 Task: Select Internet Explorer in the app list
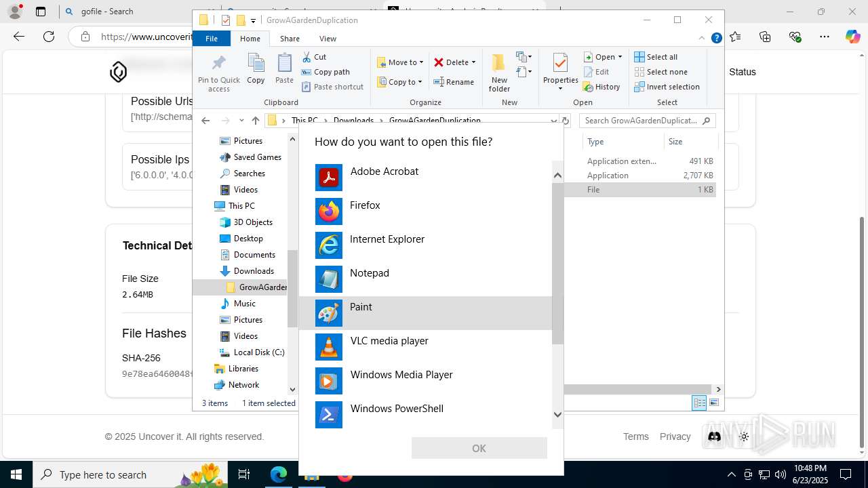pyautogui.click(x=426, y=245)
